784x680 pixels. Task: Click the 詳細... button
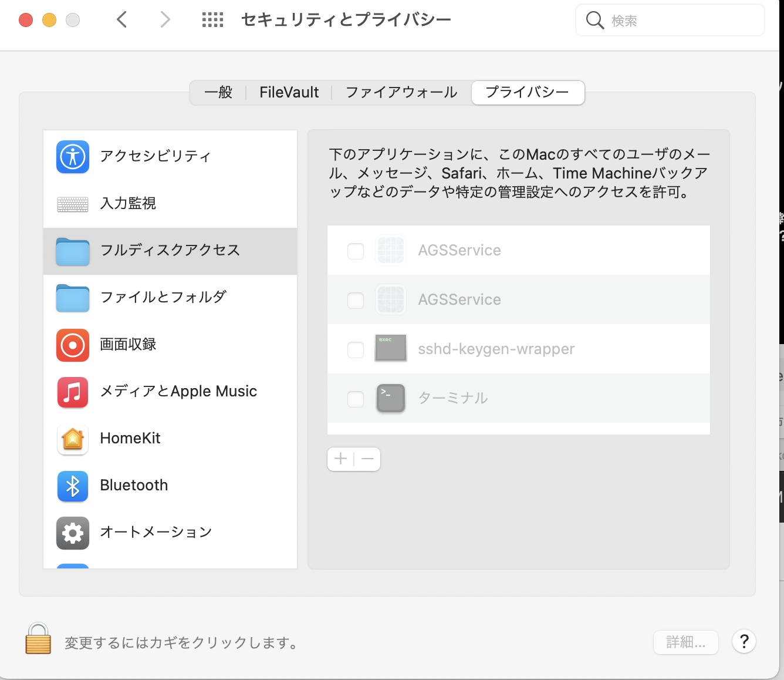click(686, 642)
